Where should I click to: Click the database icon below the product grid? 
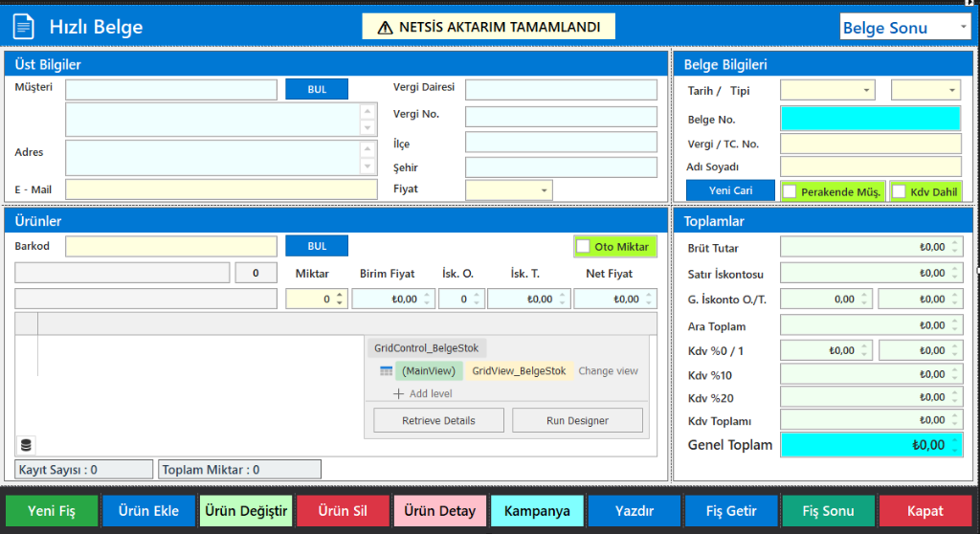pos(26,445)
